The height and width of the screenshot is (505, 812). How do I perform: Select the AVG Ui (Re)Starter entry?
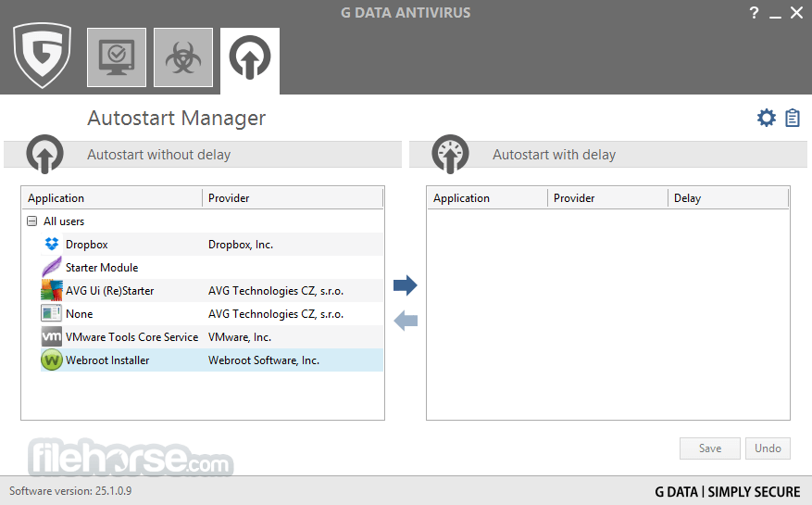click(212, 291)
